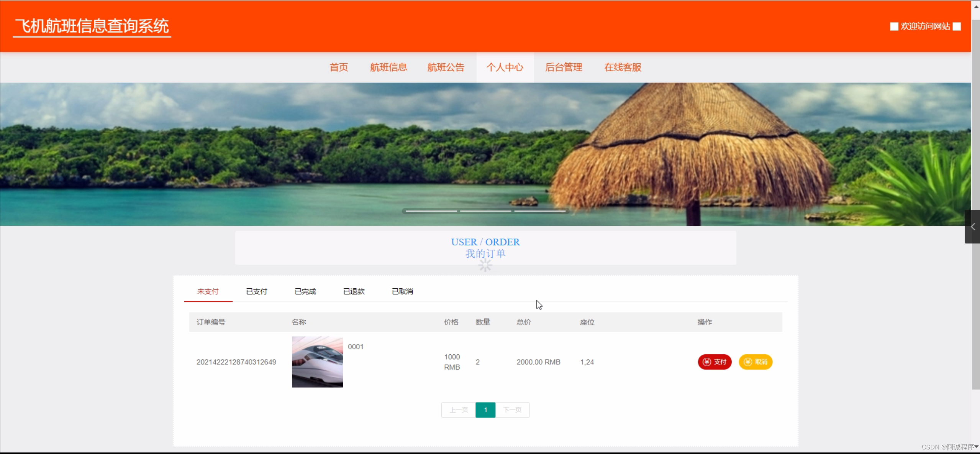The width and height of the screenshot is (980, 454).
Task: Open the 后台管理 menu
Action: click(x=564, y=67)
